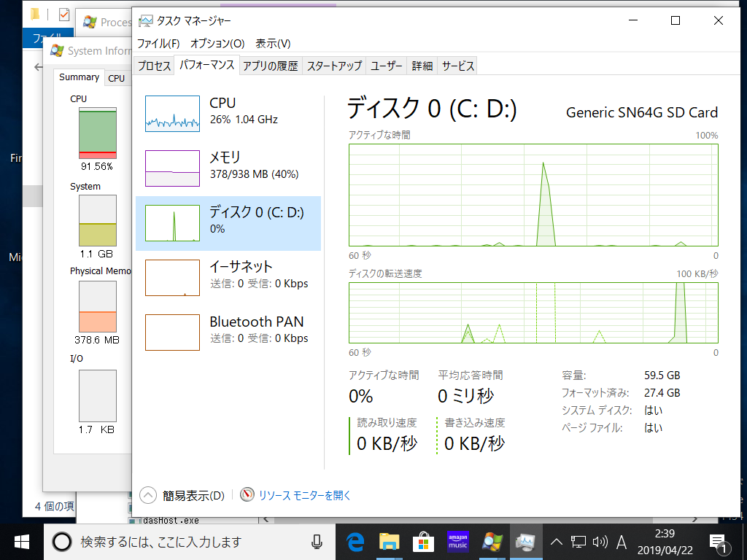Open the 表示(V) menu
Screen dimensions: 747x560
273,44
